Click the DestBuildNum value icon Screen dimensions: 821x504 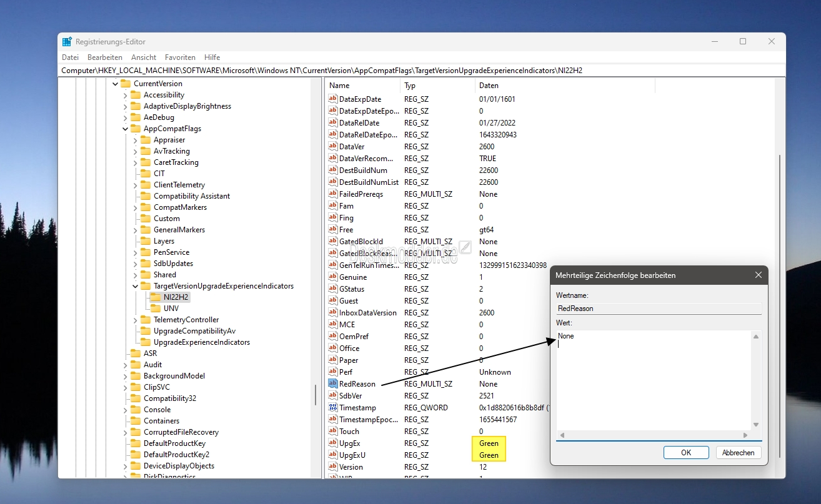pos(332,170)
